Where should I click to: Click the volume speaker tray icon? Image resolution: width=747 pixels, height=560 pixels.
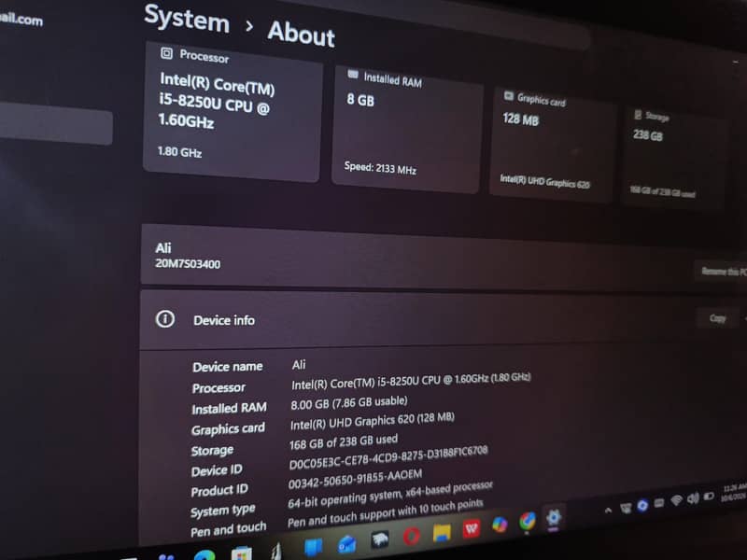tap(693, 498)
